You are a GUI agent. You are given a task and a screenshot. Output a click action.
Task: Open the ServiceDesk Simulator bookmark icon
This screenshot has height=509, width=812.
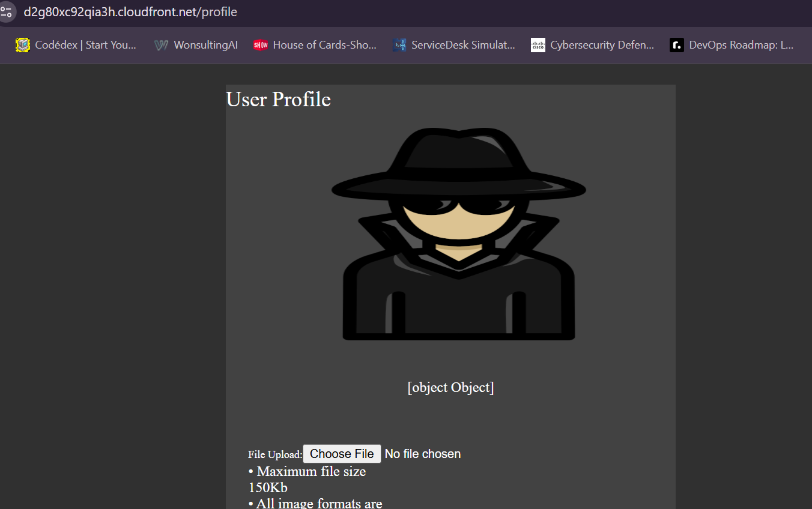point(399,45)
